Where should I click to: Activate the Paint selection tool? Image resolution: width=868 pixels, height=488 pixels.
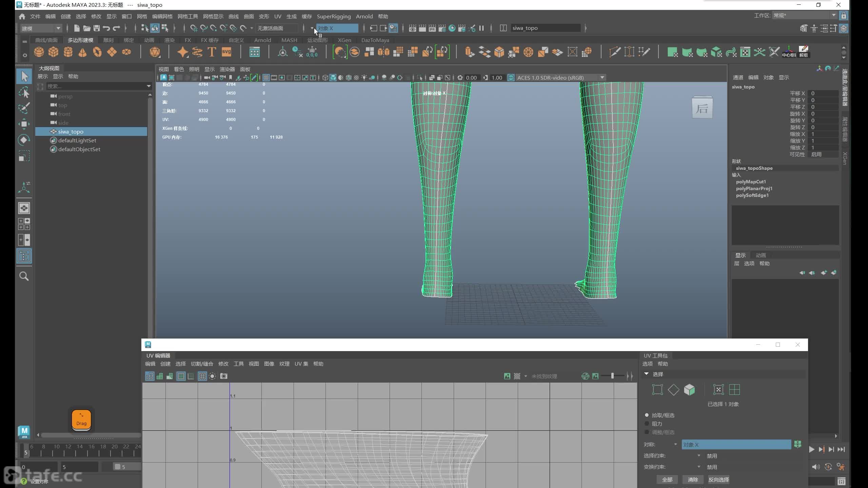pyautogui.click(x=24, y=108)
